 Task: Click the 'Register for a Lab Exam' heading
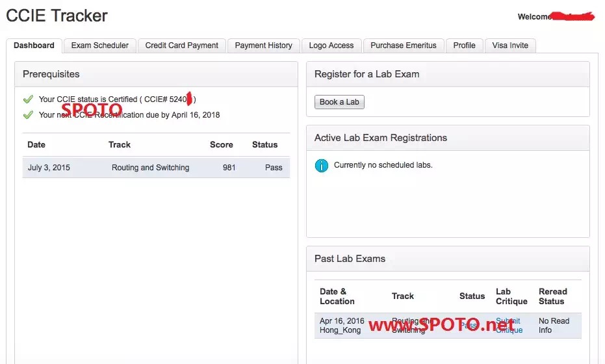tap(367, 74)
